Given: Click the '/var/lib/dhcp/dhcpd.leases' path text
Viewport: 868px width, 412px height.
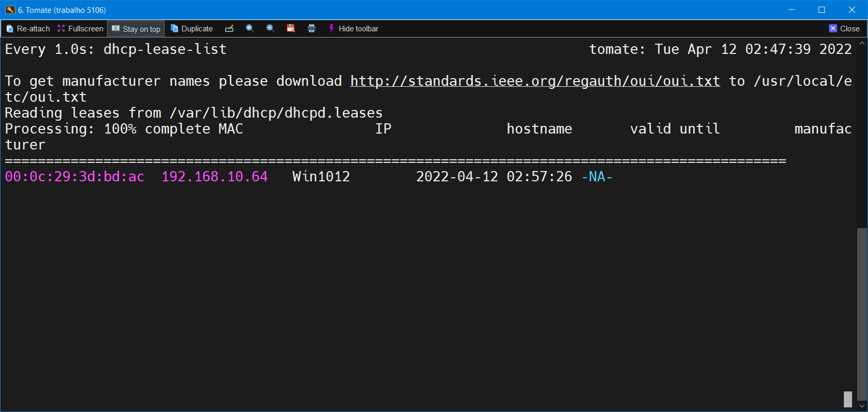Looking at the screenshot, I should point(276,113).
